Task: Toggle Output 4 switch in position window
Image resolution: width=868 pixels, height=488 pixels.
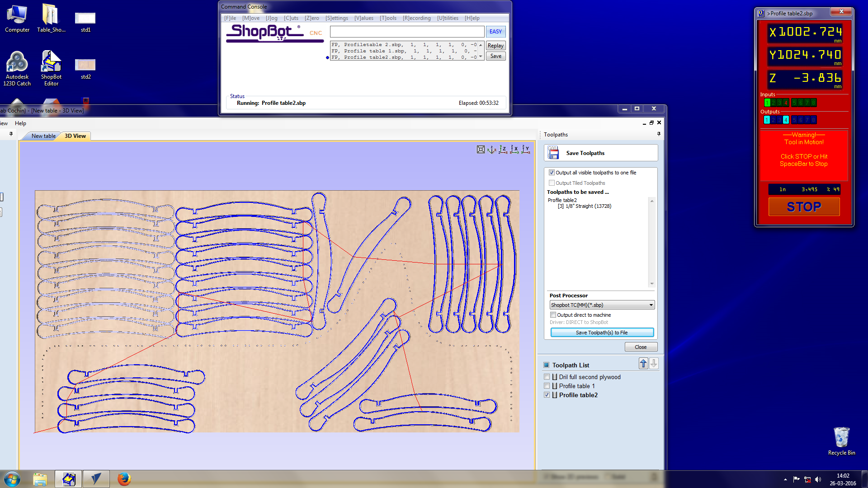Action: [786, 120]
